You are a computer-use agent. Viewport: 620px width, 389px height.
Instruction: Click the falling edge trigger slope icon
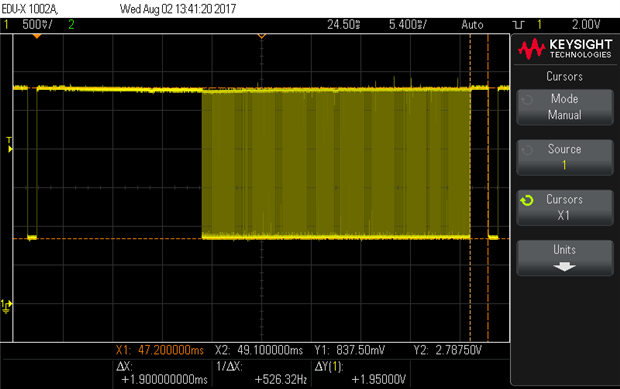(518, 25)
